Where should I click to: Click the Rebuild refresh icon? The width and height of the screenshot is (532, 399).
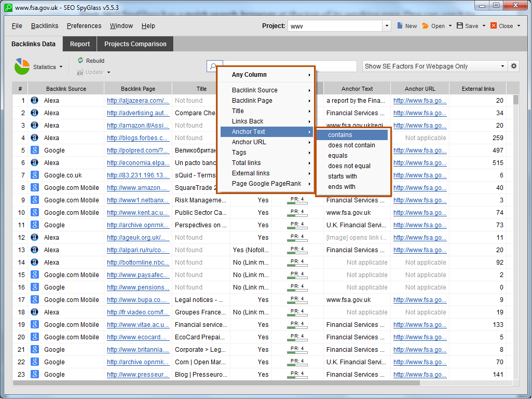pyautogui.click(x=80, y=60)
